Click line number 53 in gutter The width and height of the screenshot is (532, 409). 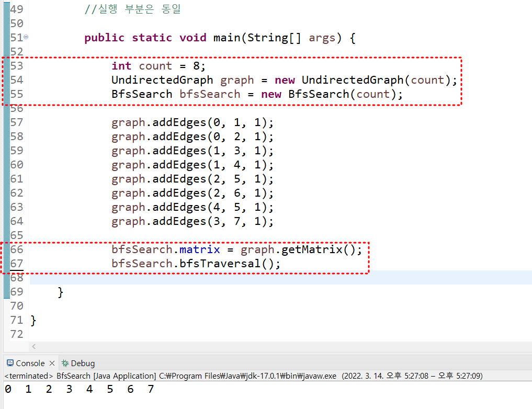click(17, 65)
